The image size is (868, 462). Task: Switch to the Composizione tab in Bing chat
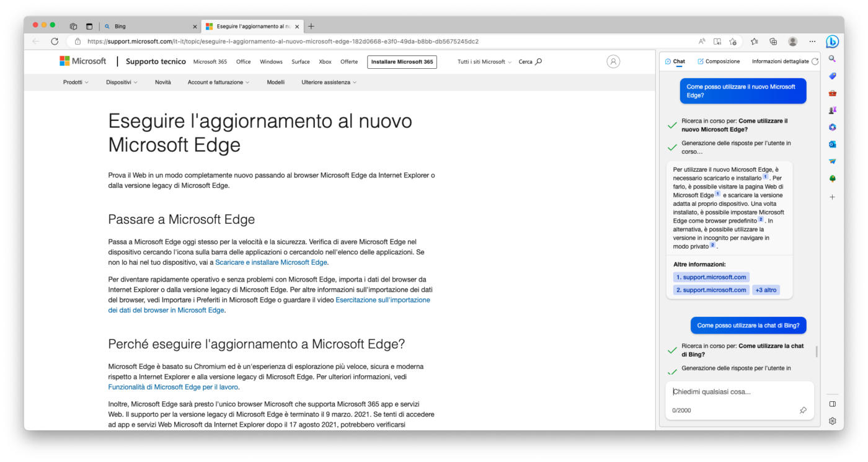point(719,61)
